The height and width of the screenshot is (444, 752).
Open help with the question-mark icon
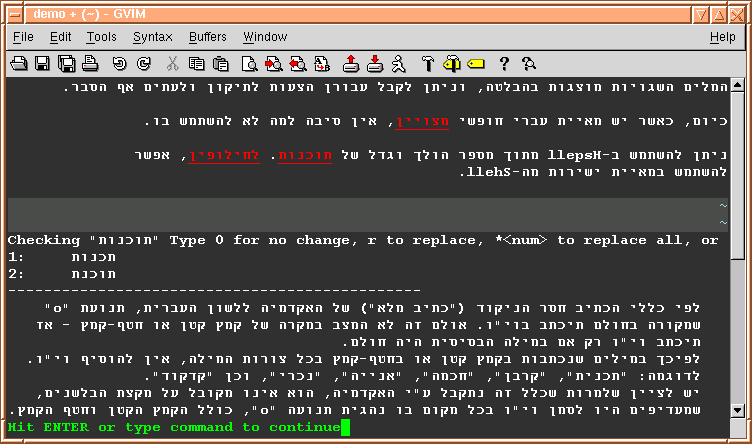504,63
